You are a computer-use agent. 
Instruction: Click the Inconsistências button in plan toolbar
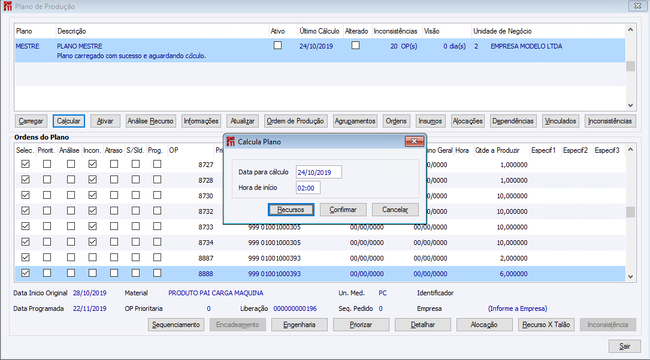(x=610, y=121)
